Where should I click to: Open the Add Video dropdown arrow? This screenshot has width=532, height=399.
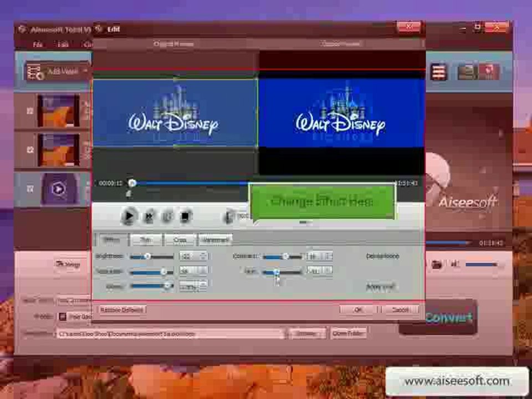tap(85, 70)
